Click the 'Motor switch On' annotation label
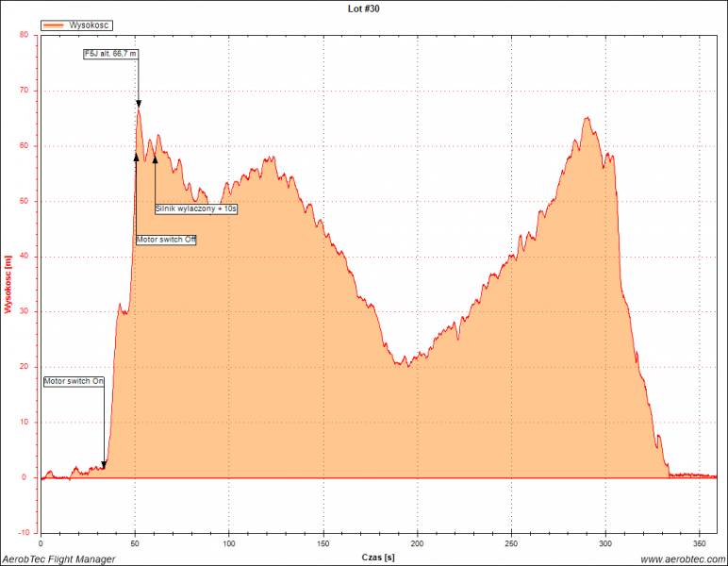The image size is (728, 566). (74, 381)
